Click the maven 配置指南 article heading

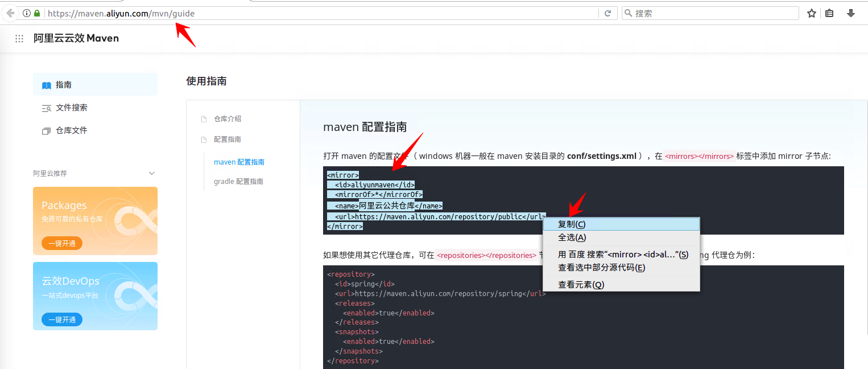point(365,127)
